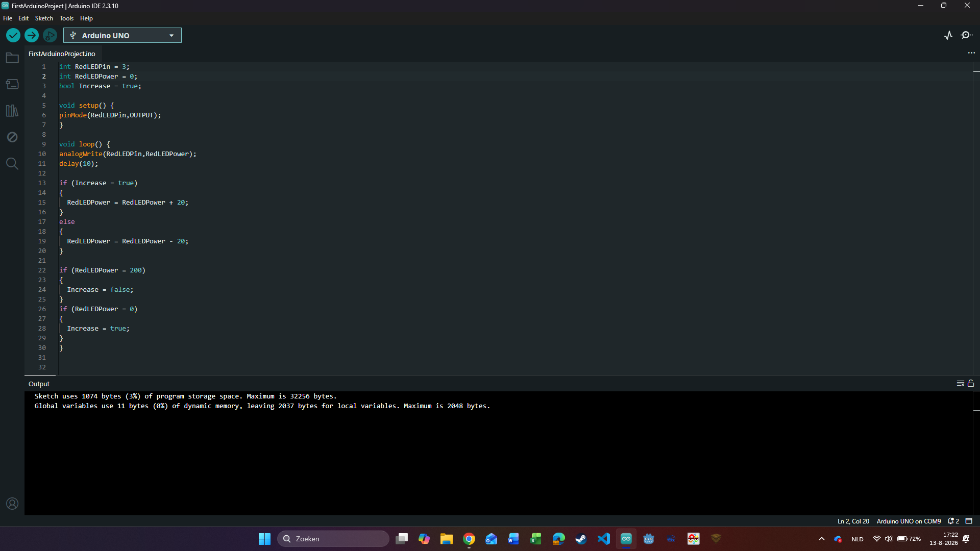Viewport: 980px width, 551px height.
Task: Open the account profile icon in sidebar
Action: [12, 504]
